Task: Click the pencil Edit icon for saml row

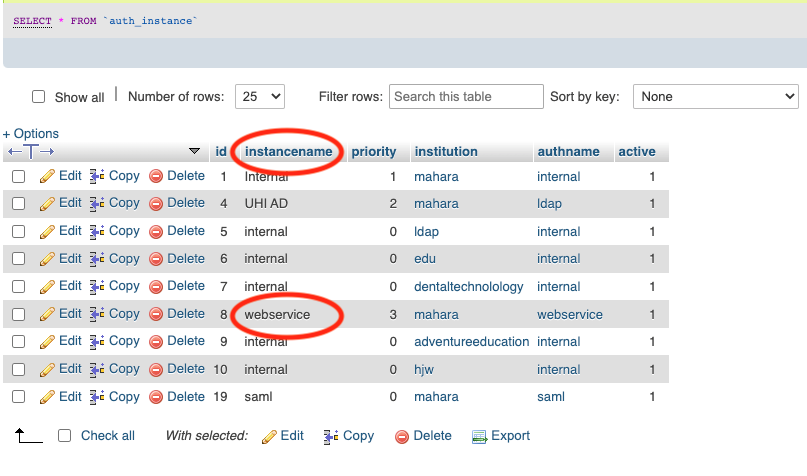Action: [x=47, y=397]
